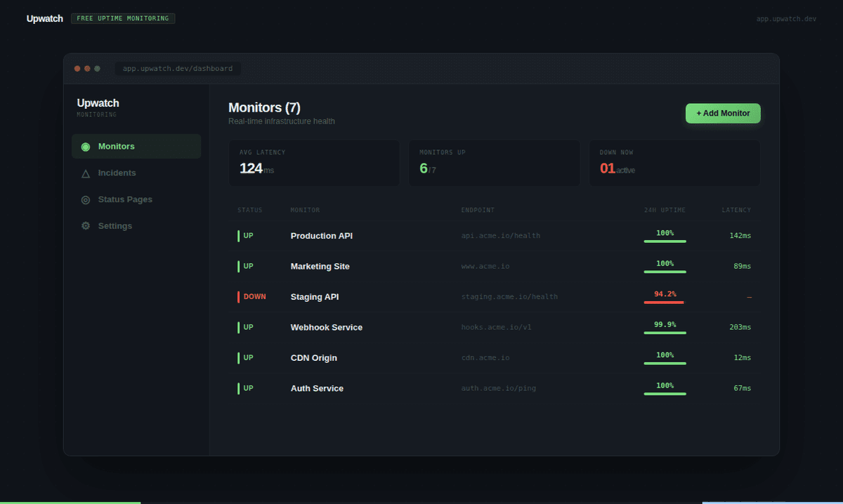Image resolution: width=843 pixels, height=504 pixels.
Task: Open the app.upwatch.dev link at top right
Action: (786, 18)
